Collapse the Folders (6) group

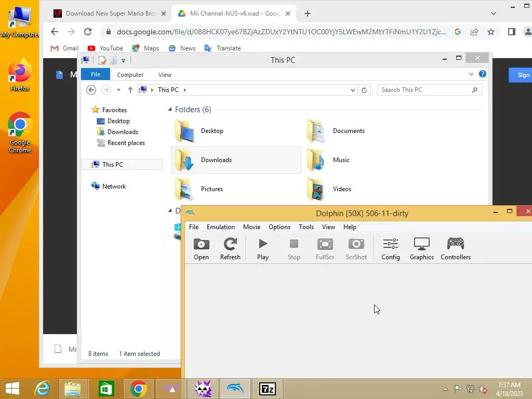[x=170, y=109]
